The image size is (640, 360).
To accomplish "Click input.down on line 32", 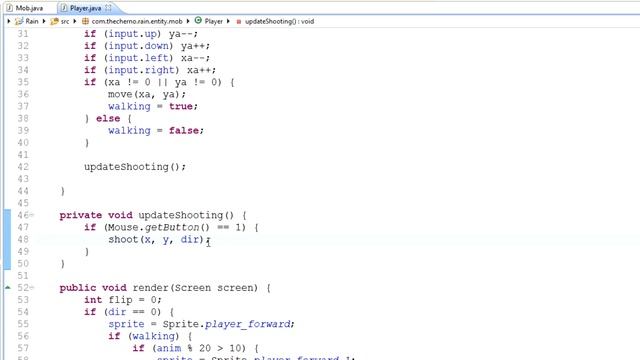I will tap(139, 46).
